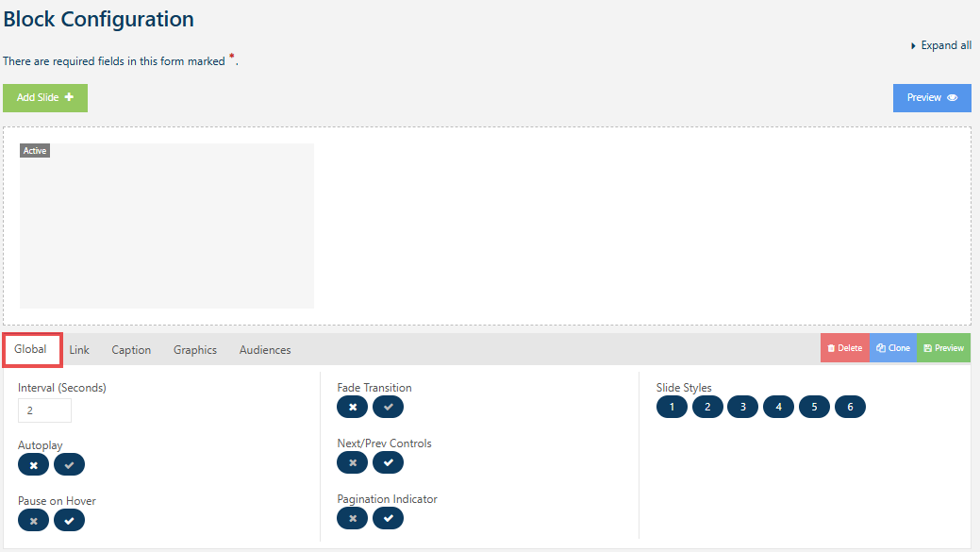980x552 pixels.
Task: Disable Autoplay with the X toggle
Action: click(33, 464)
